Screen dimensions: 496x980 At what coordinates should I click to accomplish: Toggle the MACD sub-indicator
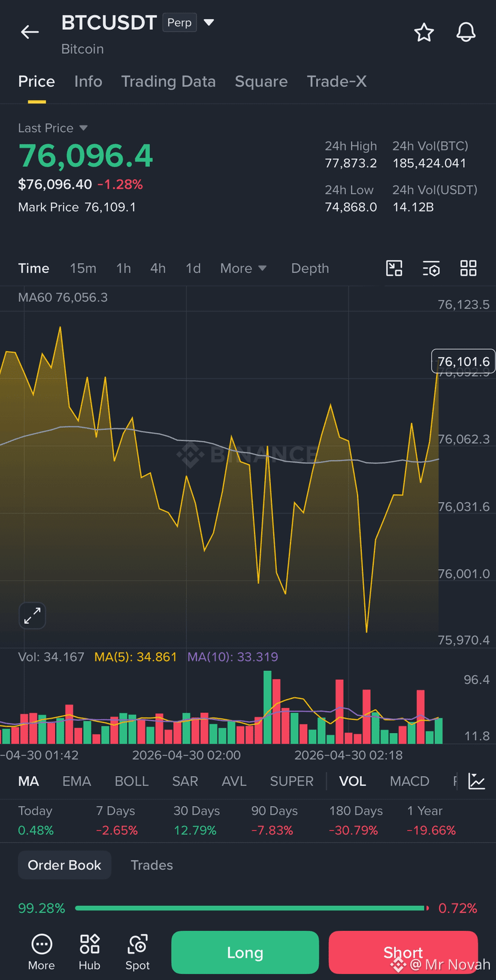coord(410,781)
